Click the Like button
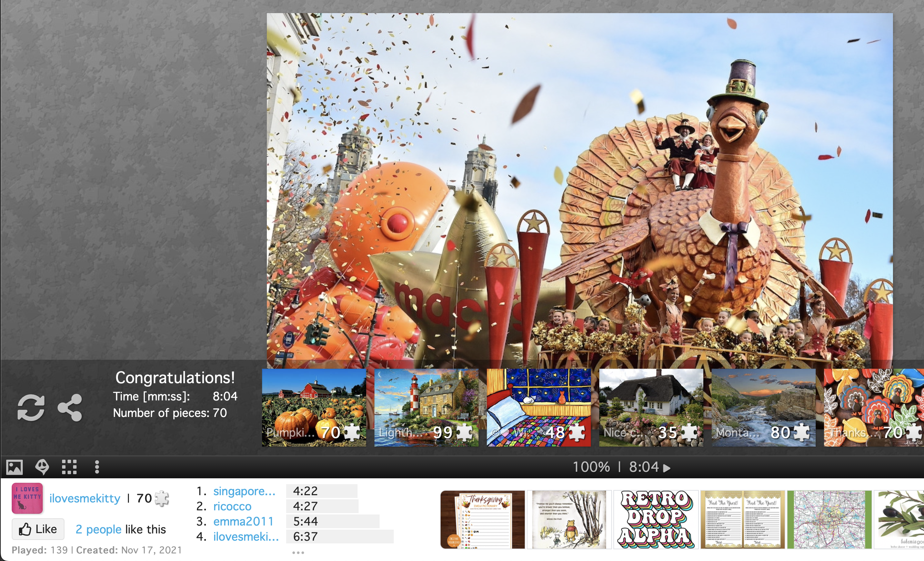924x561 pixels. tap(38, 529)
